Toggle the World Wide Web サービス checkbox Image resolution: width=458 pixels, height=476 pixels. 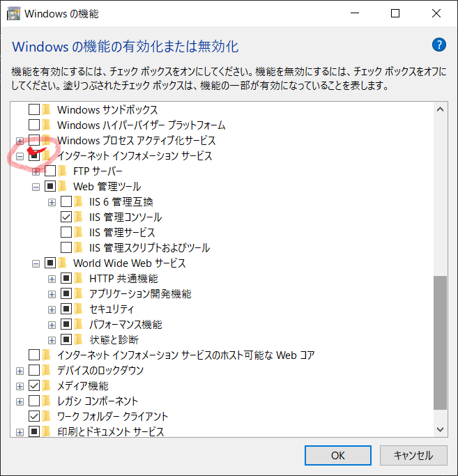coord(50,263)
